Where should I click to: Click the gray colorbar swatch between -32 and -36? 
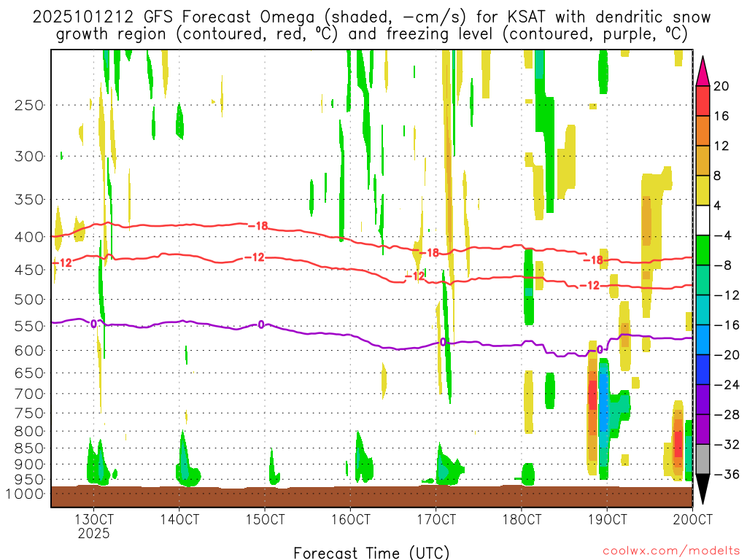pos(703,459)
